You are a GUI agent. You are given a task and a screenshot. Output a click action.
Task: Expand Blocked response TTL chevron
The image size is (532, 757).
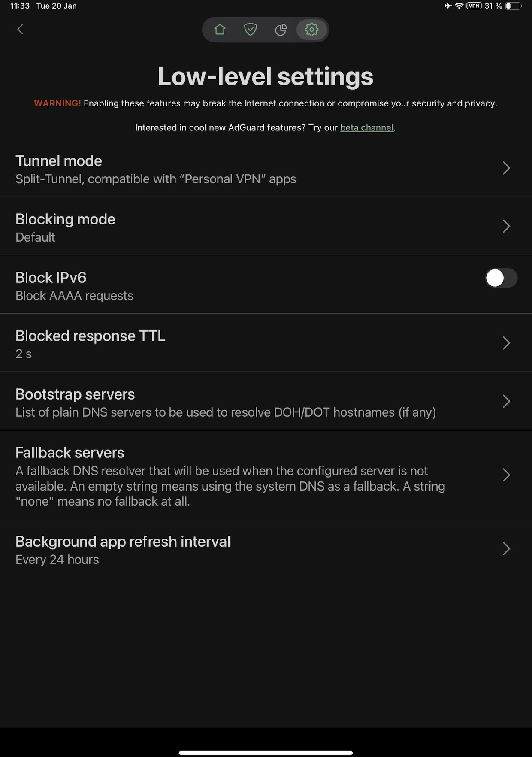pyautogui.click(x=506, y=343)
